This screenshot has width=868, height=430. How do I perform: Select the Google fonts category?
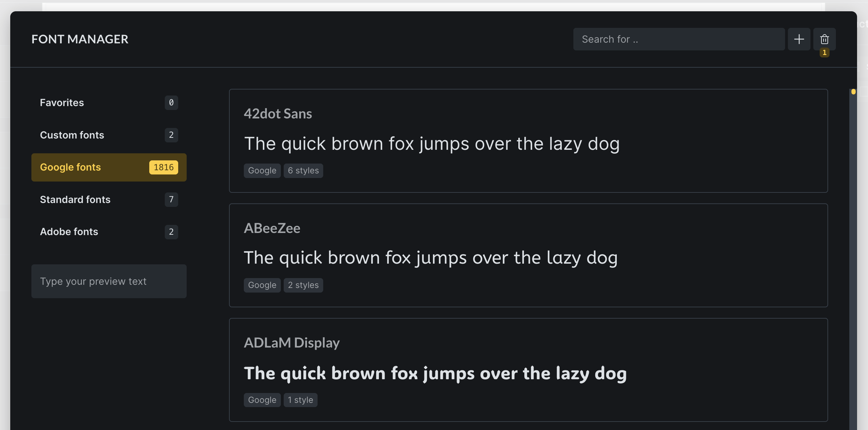(x=109, y=167)
